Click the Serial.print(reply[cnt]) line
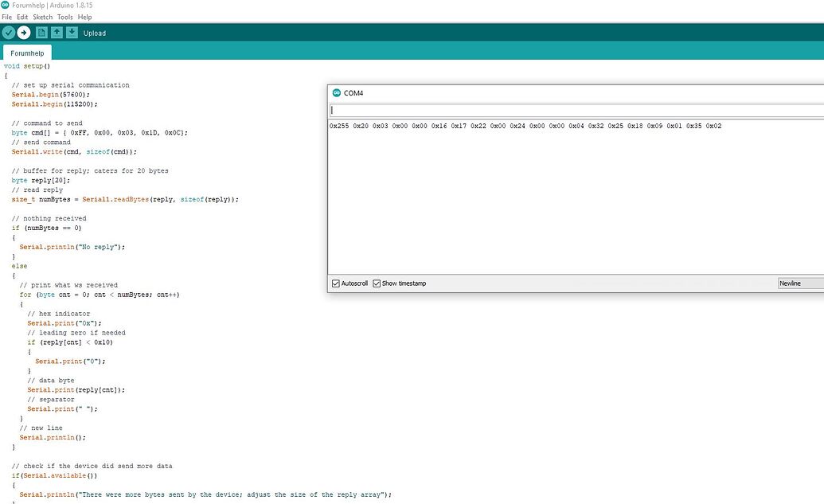This screenshot has width=824, height=504. click(76, 390)
